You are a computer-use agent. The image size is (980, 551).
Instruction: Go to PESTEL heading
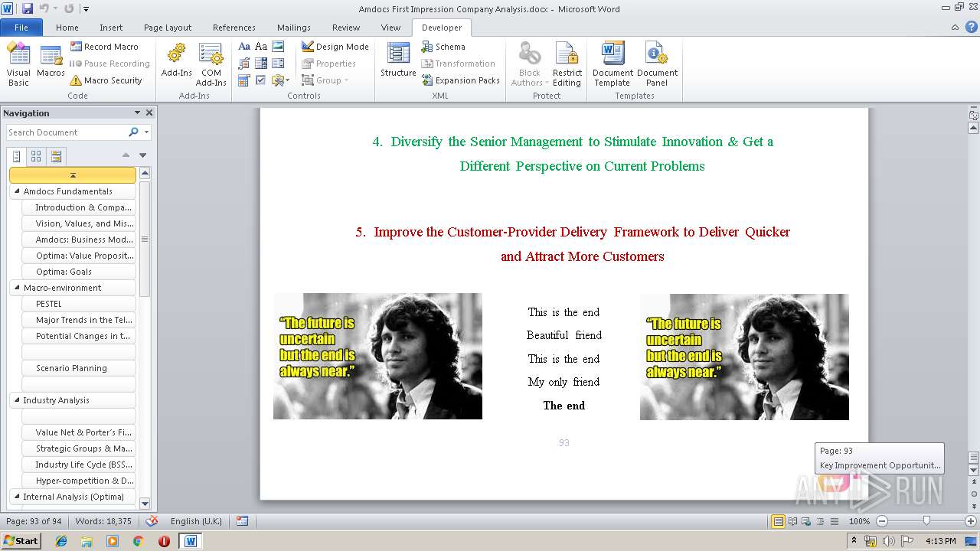click(79, 304)
